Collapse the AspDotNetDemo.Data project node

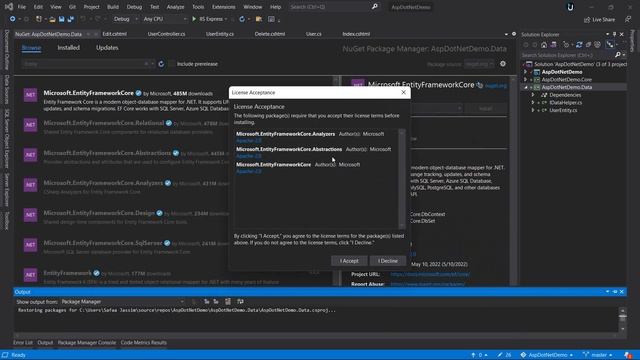[x=526, y=87]
